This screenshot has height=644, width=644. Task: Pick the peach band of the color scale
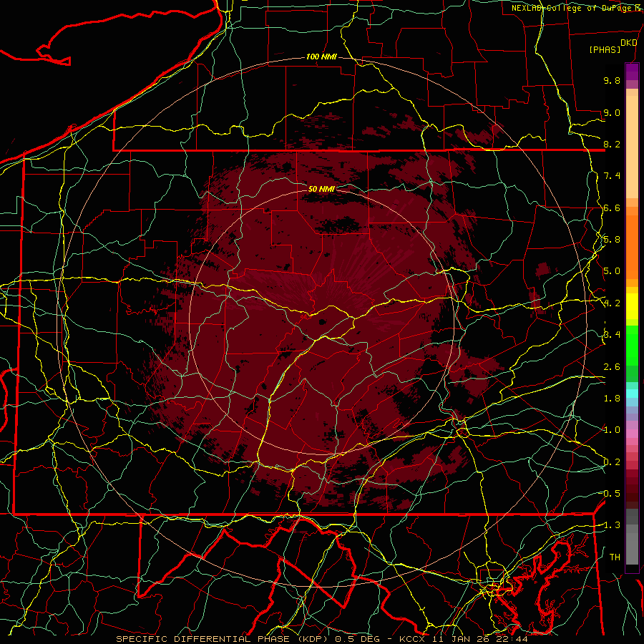pos(632,144)
